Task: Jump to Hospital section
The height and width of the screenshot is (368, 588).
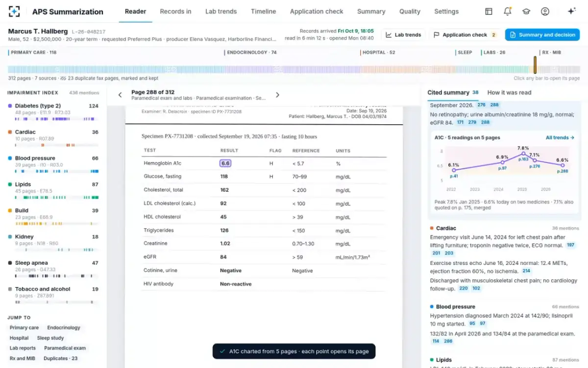Action: pyautogui.click(x=19, y=338)
